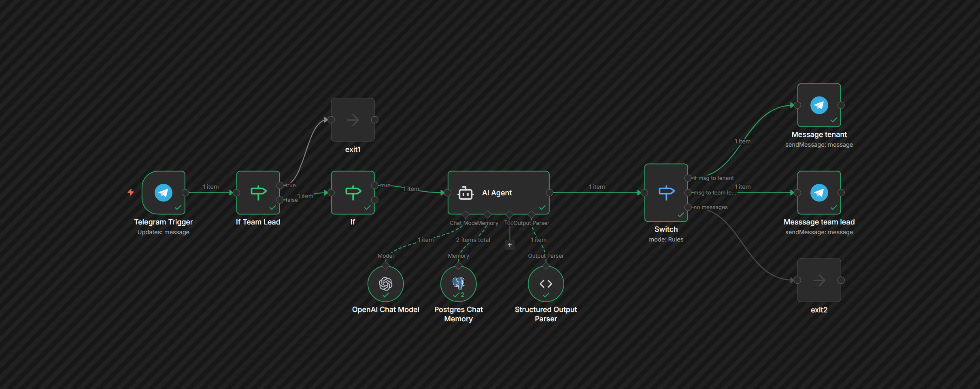Open the Messsage team lead Telegram node
This screenshot has height=389, width=980.
[x=819, y=193]
